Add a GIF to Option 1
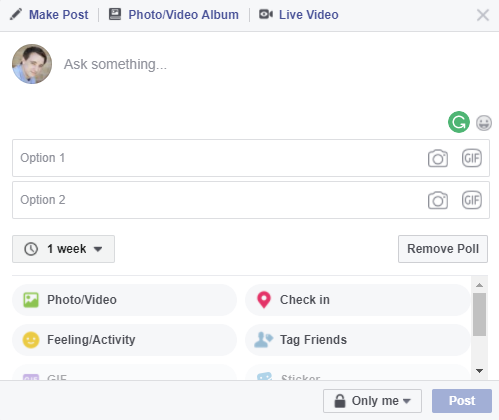 pyautogui.click(x=472, y=158)
